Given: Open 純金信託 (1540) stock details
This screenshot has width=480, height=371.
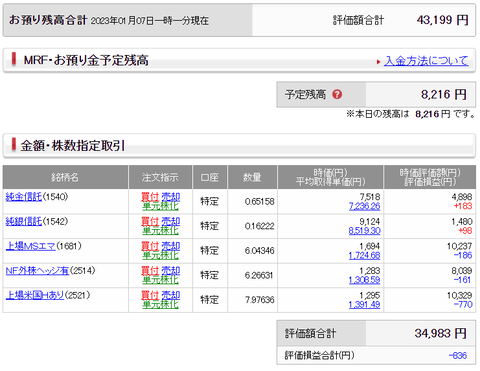Looking at the screenshot, I should 24,197.
